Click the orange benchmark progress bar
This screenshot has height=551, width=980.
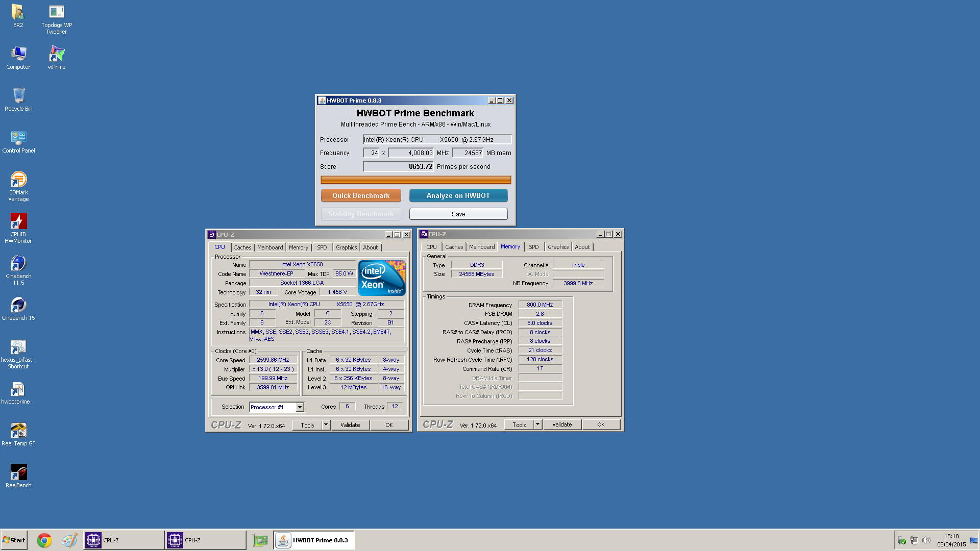[415, 180]
